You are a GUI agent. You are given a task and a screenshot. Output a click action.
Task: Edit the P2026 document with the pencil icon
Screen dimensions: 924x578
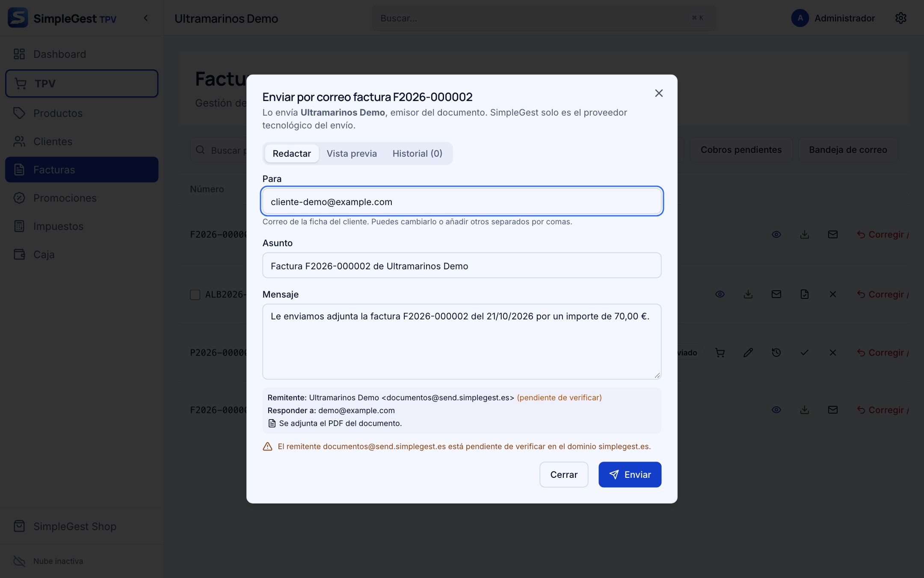tap(748, 352)
